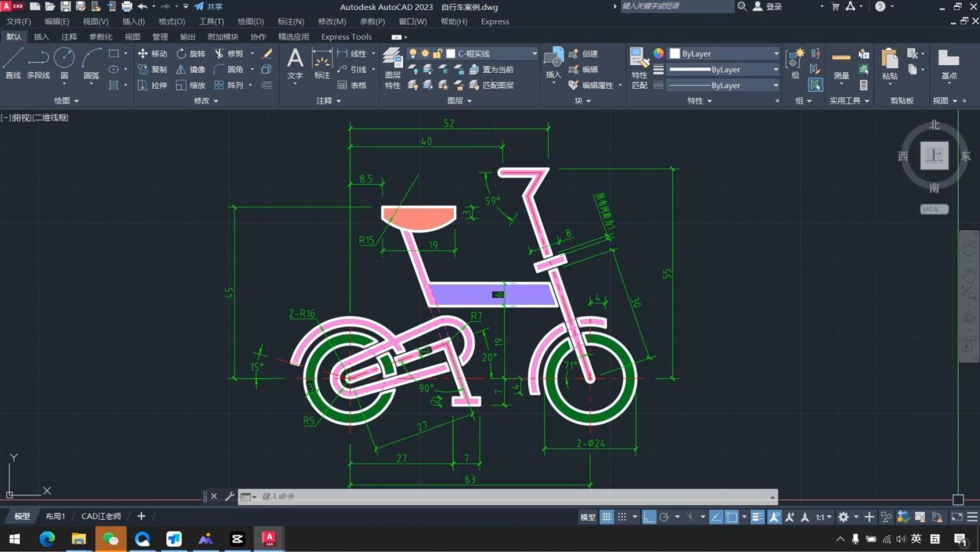This screenshot has height=552, width=980.
Task: Select the 圆 (Circle) tool
Action: [x=64, y=63]
